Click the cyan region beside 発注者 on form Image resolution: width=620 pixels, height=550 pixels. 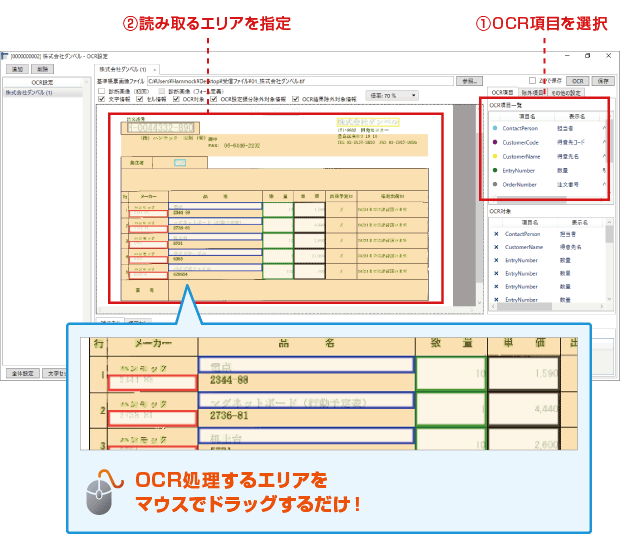pos(180,163)
